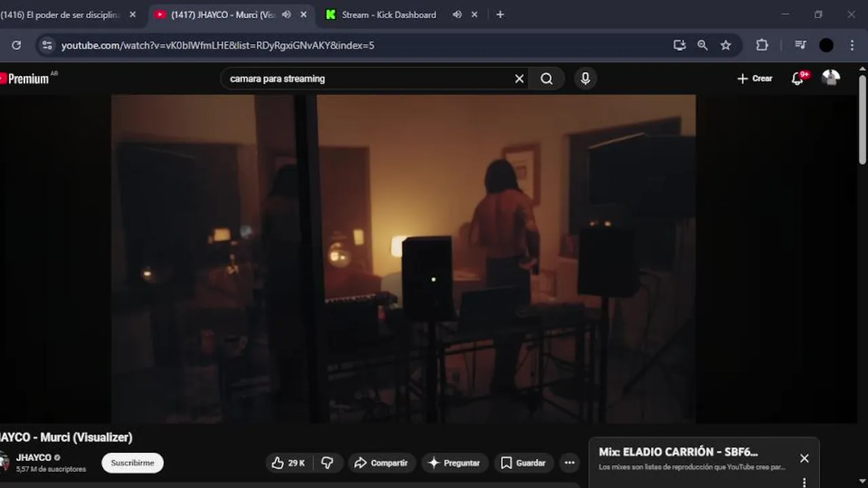
Task: Open the Mix playlist options three dots
Action: coord(804,482)
